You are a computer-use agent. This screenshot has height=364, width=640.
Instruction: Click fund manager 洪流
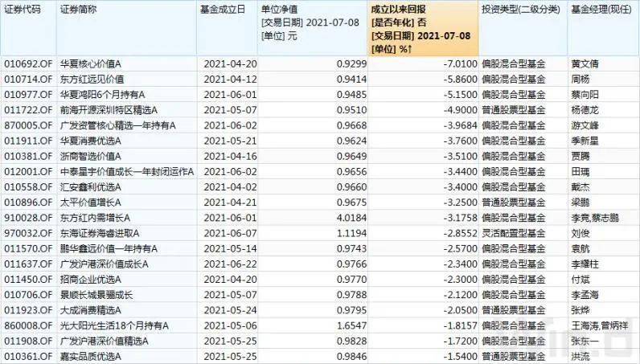coord(581,357)
